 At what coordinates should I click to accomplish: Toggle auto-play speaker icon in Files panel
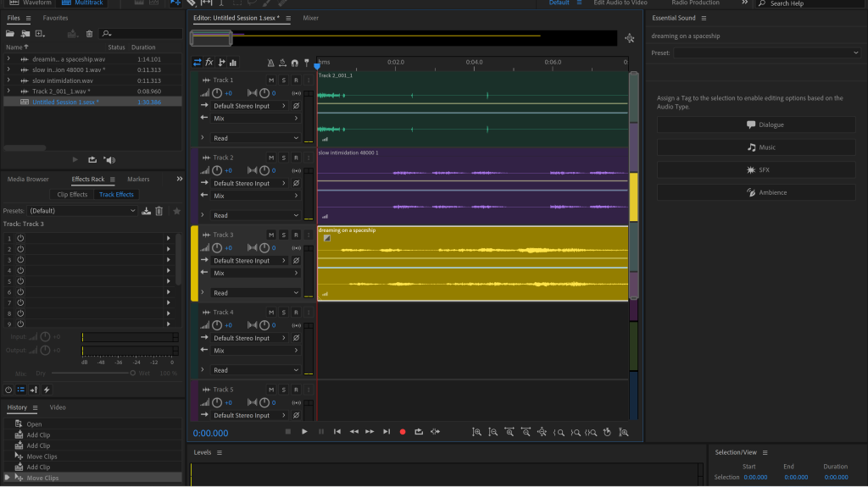point(109,160)
